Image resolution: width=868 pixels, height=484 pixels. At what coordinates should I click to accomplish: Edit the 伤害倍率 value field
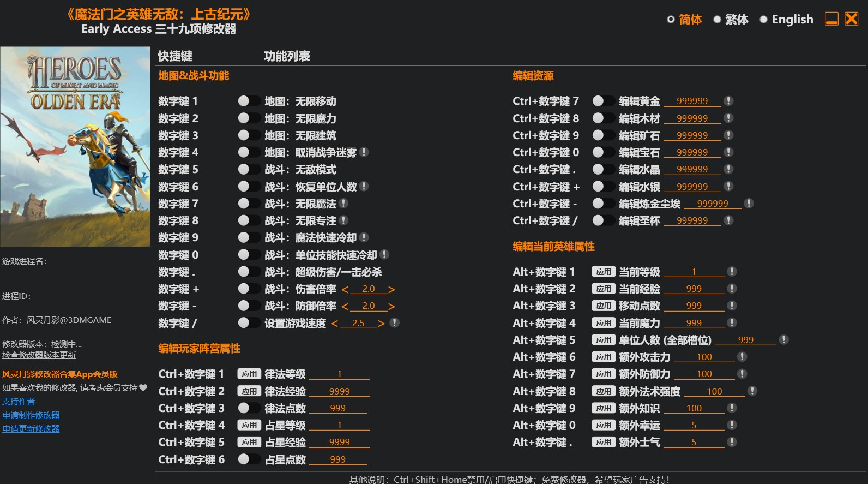pos(369,289)
